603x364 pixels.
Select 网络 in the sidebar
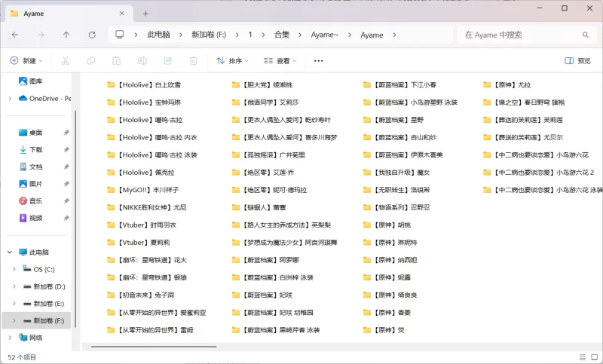click(31, 338)
